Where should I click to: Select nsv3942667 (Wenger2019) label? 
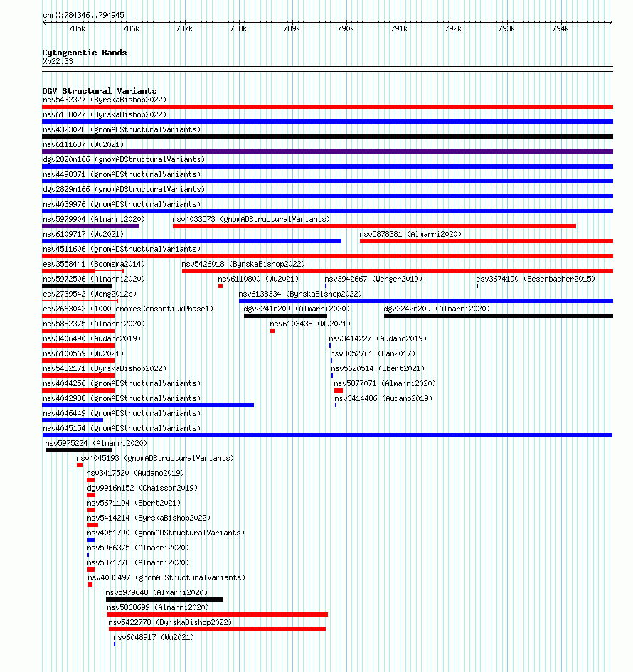tap(373, 279)
